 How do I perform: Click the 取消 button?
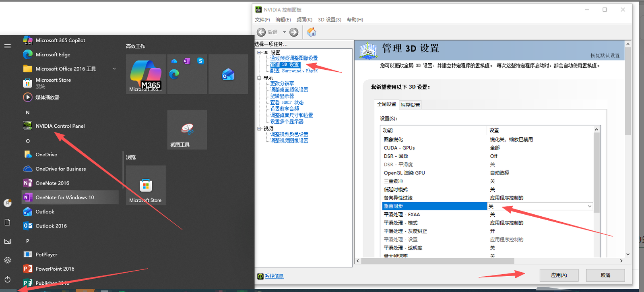click(x=605, y=275)
